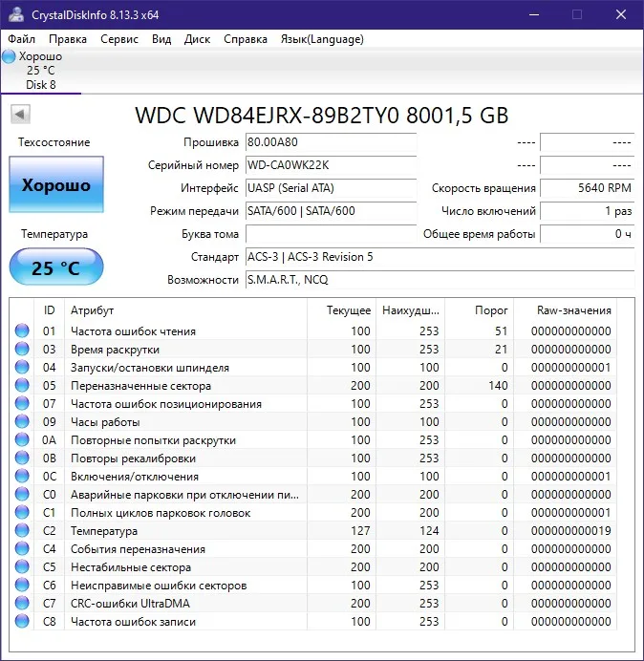Open the Вид menu
Screen dimensions: 644x661
pyautogui.click(x=161, y=39)
